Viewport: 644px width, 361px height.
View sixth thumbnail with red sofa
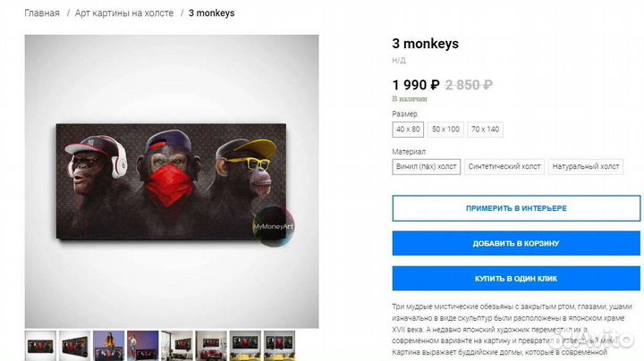tap(211, 346)
